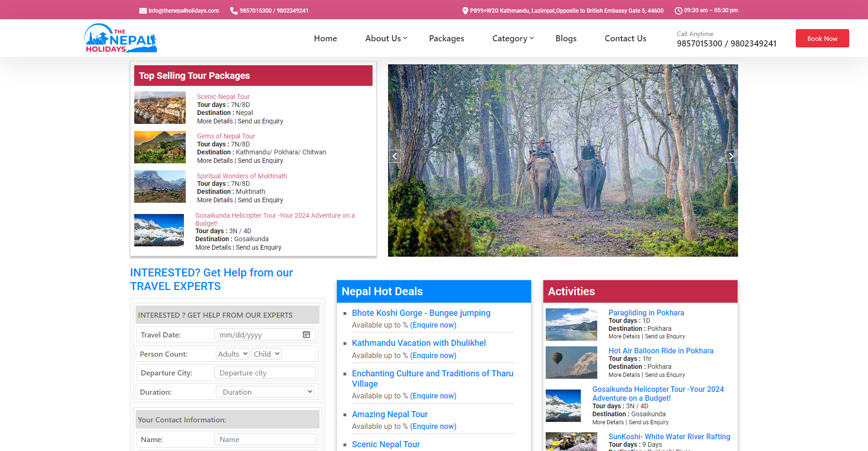Open the Child dropdown
This screenshot has height=451, width=868.
(266, 354)
